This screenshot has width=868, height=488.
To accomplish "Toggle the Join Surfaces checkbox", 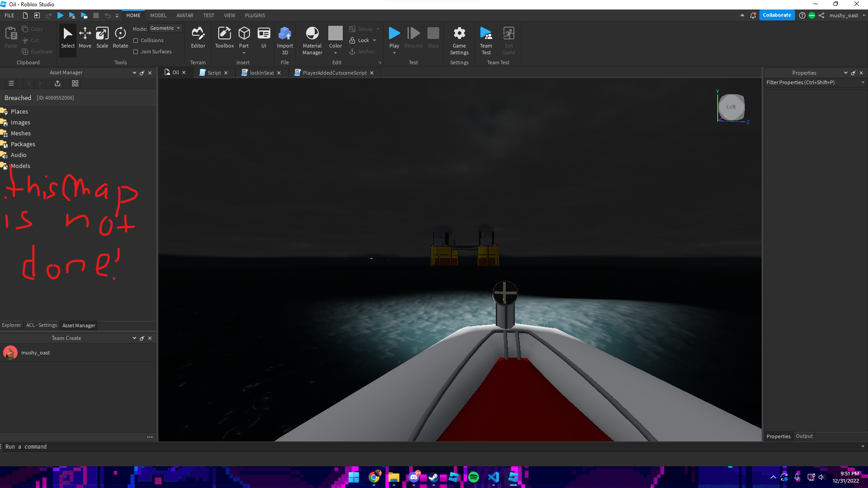I will (x=135, y=52).
